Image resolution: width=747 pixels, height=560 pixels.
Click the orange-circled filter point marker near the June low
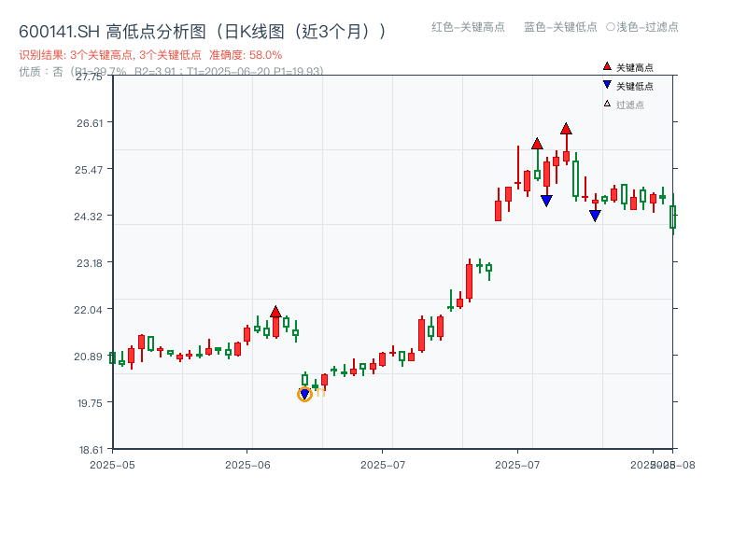(x=304, y=393)
